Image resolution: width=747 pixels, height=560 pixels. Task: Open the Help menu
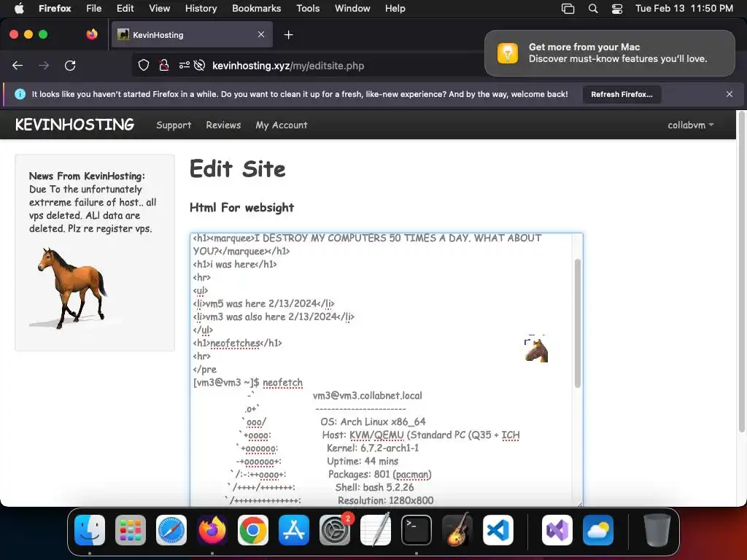coord(395,9)
